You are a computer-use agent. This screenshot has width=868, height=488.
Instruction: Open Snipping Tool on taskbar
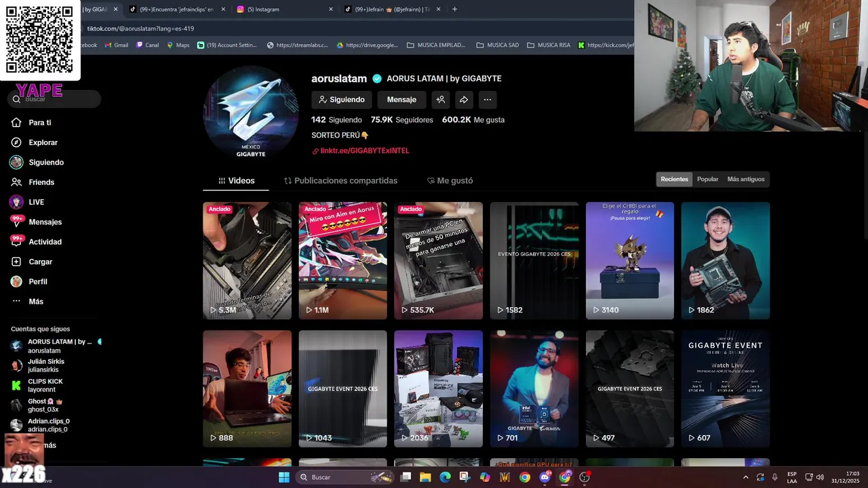[465, 477]
